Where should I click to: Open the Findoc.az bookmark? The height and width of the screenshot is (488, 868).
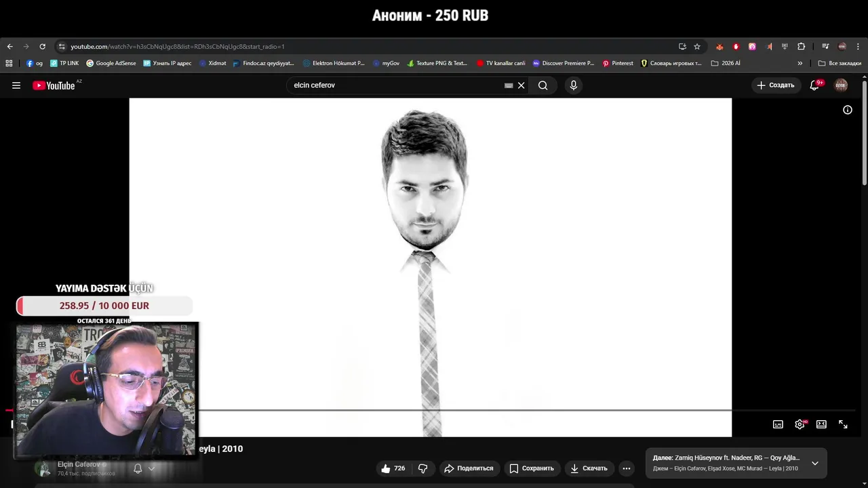(263, 63)
